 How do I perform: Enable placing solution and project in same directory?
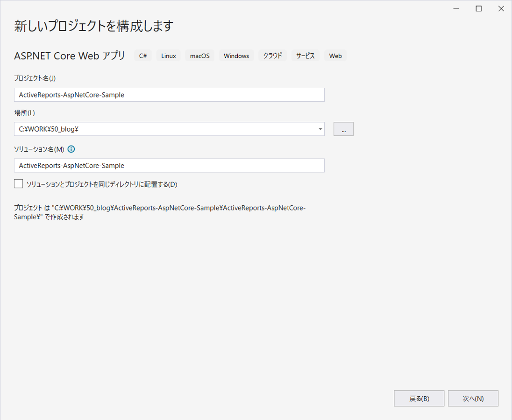pos(19,184)
